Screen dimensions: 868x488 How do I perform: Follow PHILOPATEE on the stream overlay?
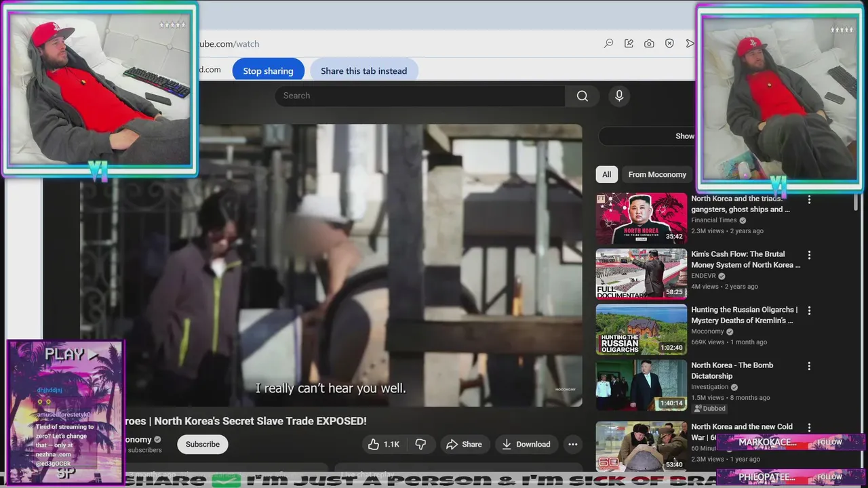829,476
